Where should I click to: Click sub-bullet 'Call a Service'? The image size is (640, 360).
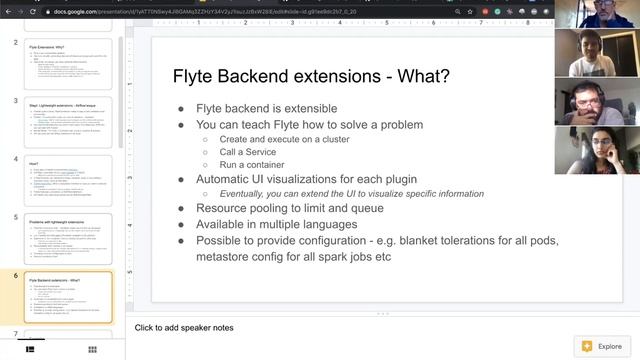click(x=248, y=152)
